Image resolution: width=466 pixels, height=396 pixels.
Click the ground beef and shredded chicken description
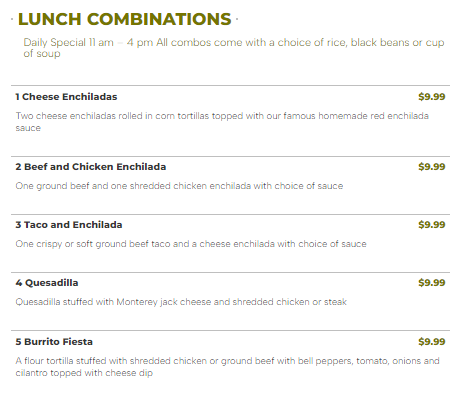click(179, 186)
